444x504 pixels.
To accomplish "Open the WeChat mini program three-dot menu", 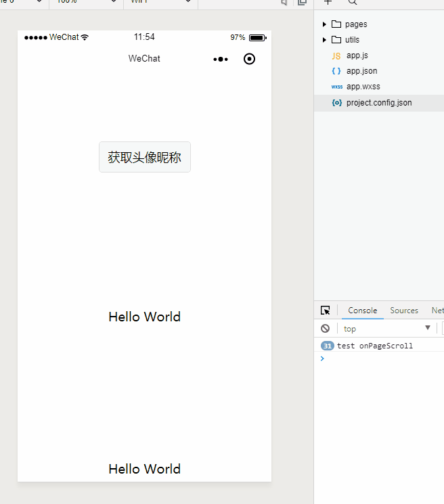I will point(221,59).
